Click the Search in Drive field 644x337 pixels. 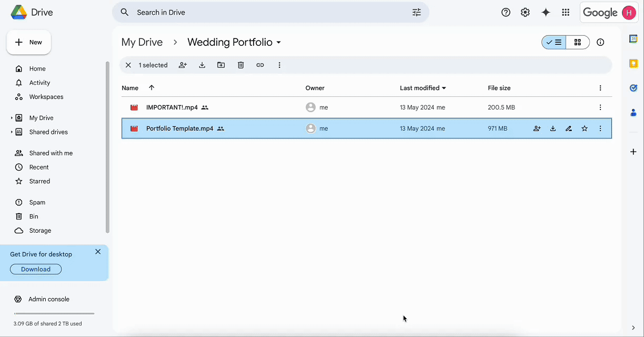(263, 13)
